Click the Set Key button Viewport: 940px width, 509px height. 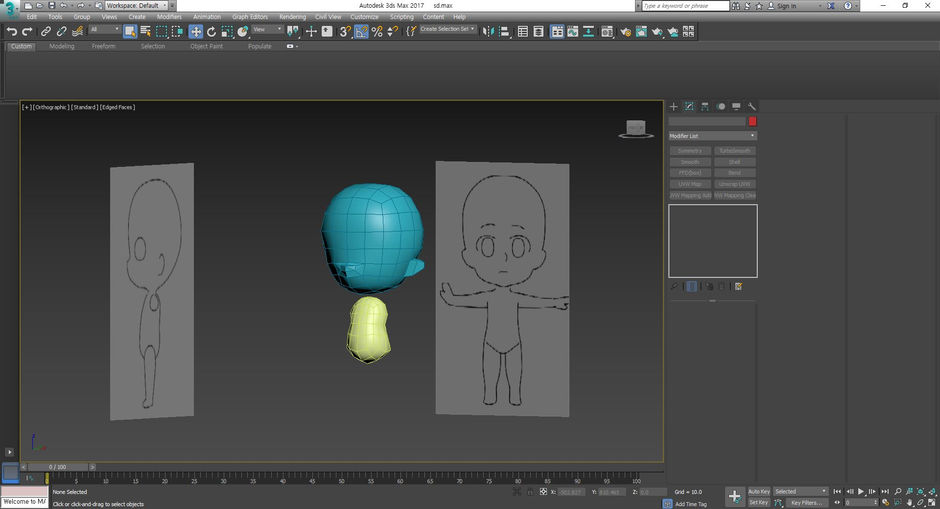[759, 502]
